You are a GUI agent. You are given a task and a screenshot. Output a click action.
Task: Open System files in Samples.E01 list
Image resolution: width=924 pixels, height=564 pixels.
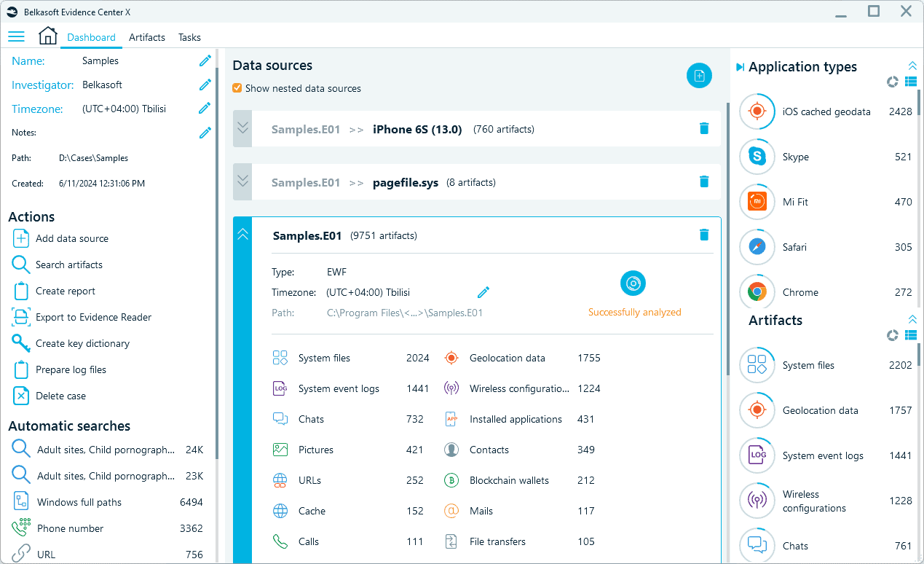pyautogui.click(x=351, y=358)
